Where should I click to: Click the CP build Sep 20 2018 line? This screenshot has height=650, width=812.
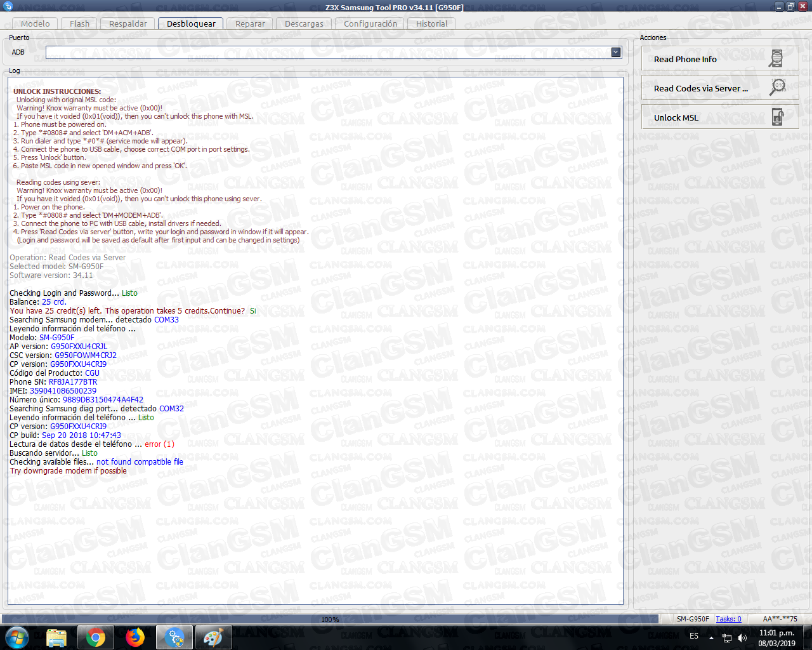coord(65,435)
